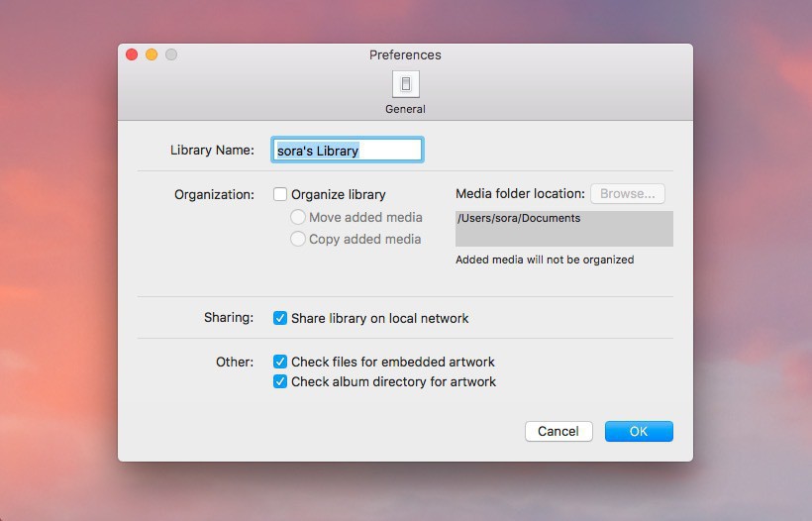Close the Preferences window with red button

pyautogui.click(x=132, y=55)
